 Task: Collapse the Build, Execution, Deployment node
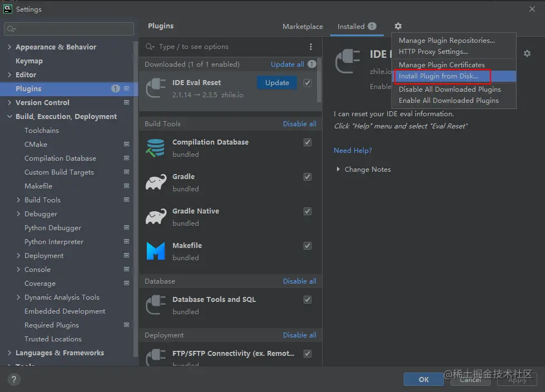click(9, 117)
